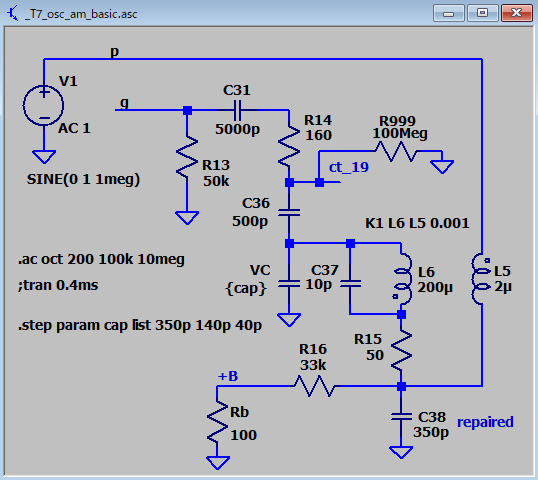Select the K1 L6 L5 0.001 coupling statement

[417, 223]
